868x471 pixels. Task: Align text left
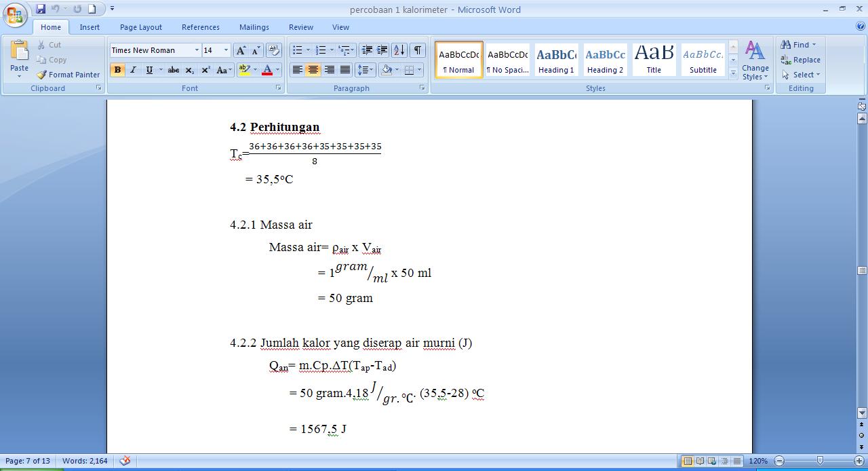tap(297, 70)
